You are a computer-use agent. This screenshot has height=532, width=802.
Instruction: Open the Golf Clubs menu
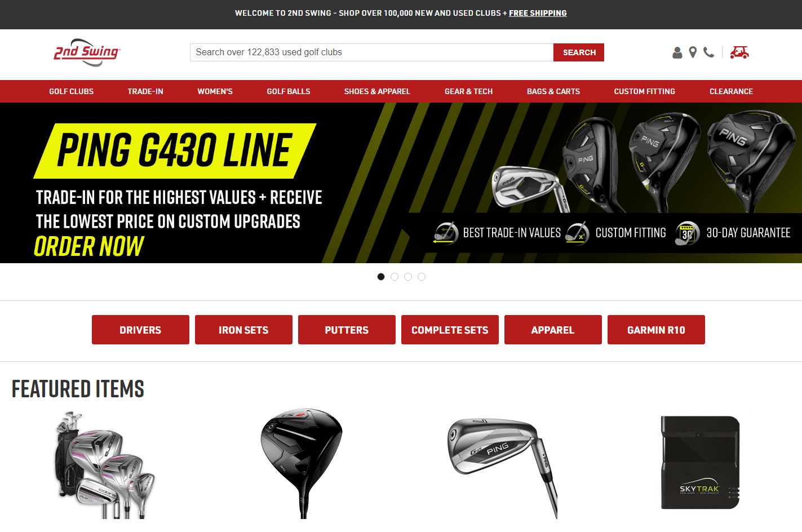[x=72, y=91]
